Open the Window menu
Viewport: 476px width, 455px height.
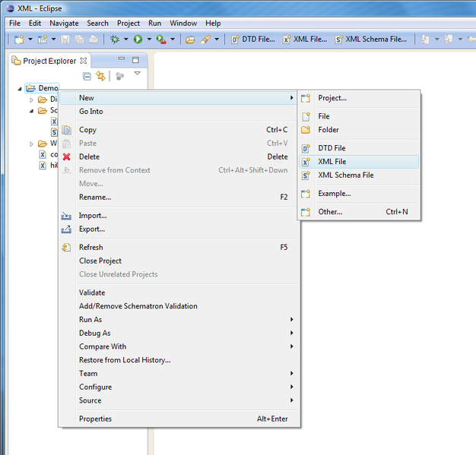click(x=183, y=24)
